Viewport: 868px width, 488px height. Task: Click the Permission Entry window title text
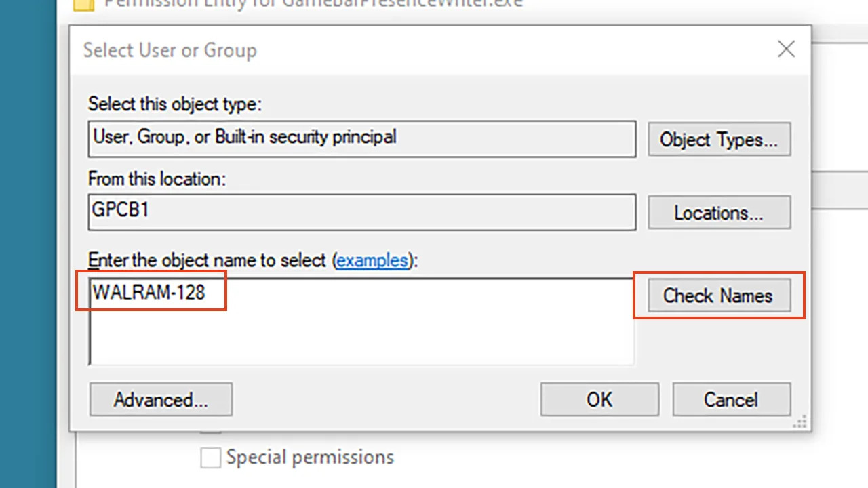tap(313, 3)
